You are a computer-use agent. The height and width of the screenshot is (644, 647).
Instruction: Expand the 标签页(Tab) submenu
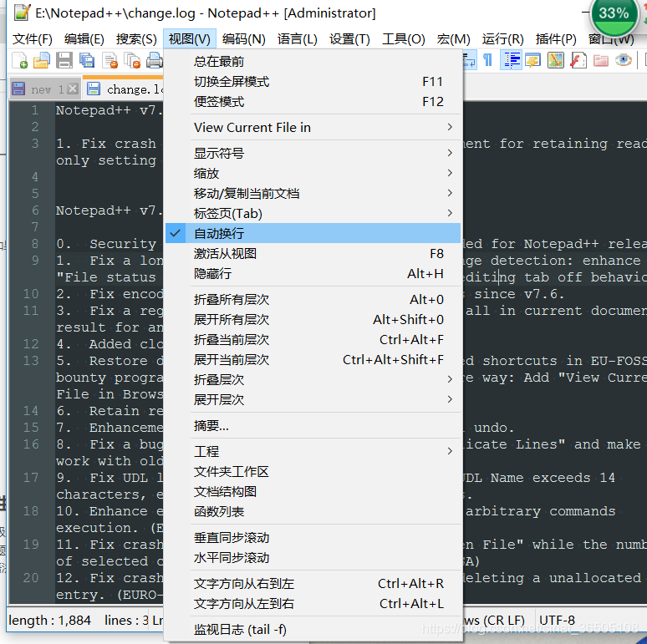point(313,214)
